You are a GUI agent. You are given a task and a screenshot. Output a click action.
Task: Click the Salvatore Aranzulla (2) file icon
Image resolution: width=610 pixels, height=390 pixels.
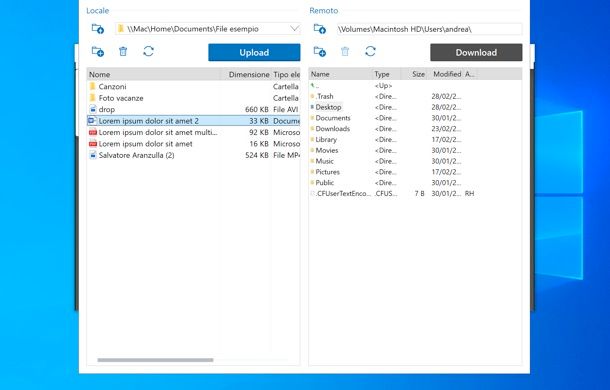(x=93, y=155)
